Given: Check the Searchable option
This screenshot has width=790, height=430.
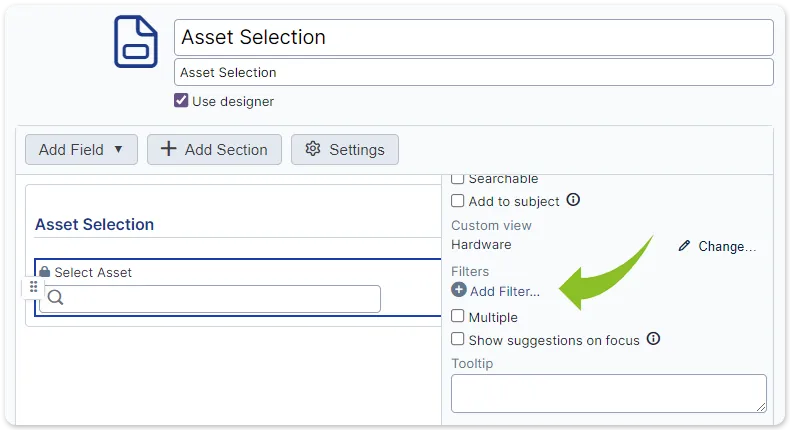Looking at the screenshot, I should 457,178.
